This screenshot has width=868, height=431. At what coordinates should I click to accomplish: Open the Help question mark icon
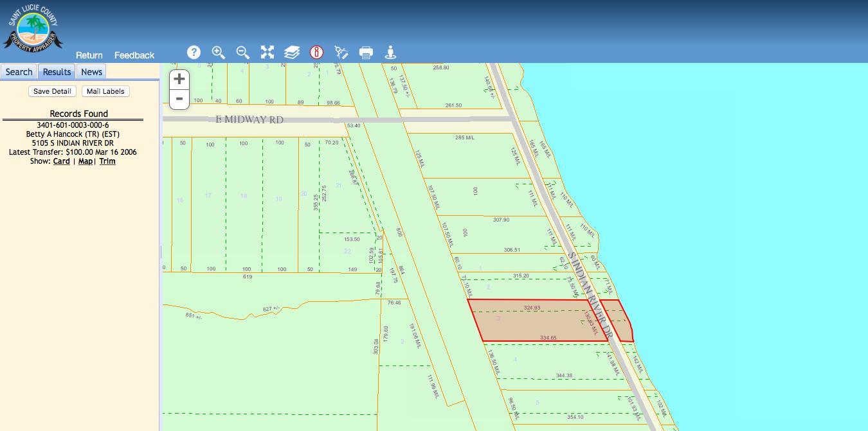[x=194, y=53]
